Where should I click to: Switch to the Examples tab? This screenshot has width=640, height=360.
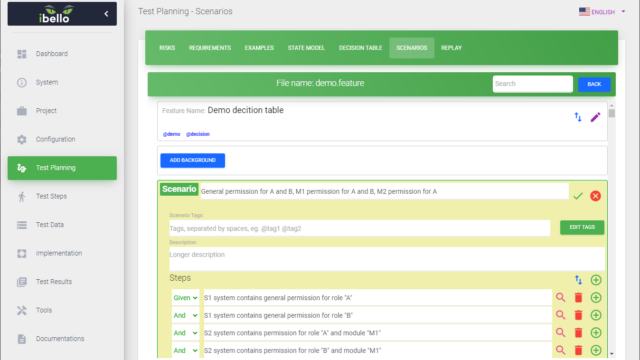tap(259, 48)
